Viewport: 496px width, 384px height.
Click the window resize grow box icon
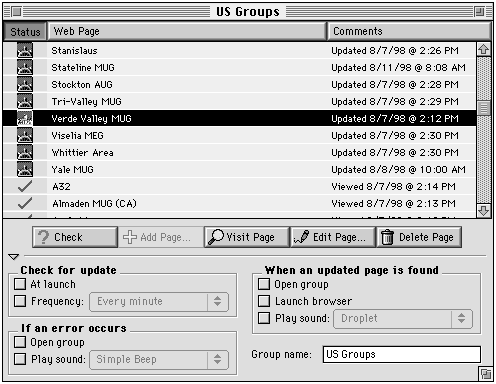click(x=486, y=374)
